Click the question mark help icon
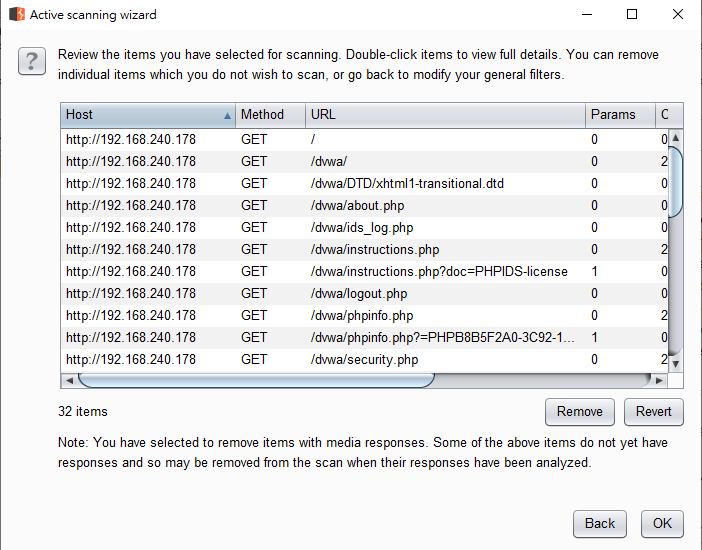 pos(31,62)
